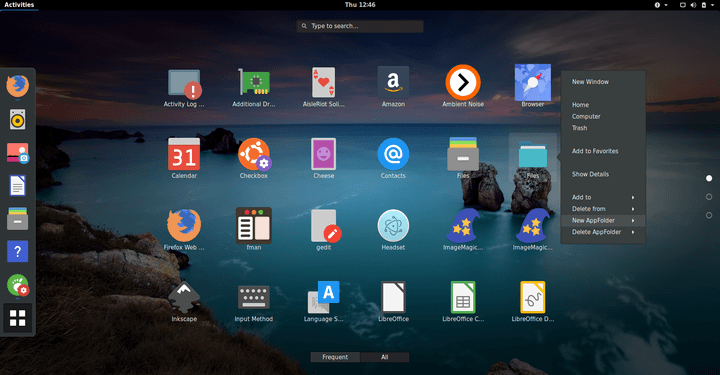Select the teal folder Files icon

coord(533,155)
